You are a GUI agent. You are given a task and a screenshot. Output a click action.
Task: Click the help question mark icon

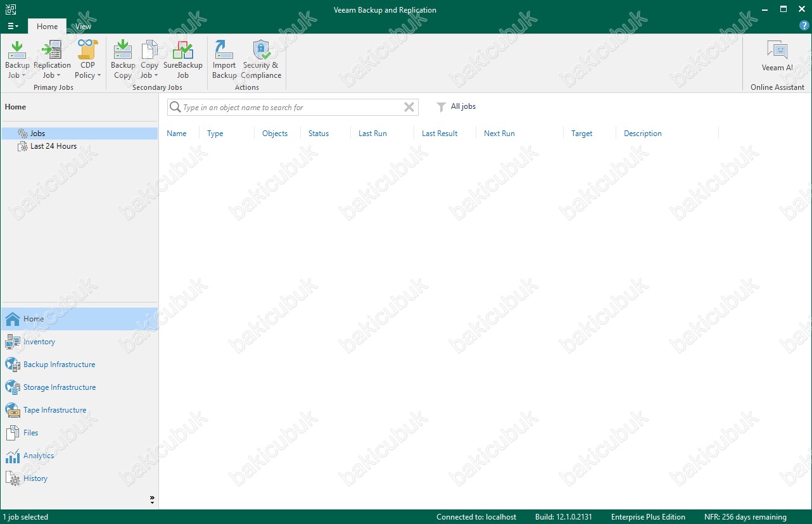(804, 25)
